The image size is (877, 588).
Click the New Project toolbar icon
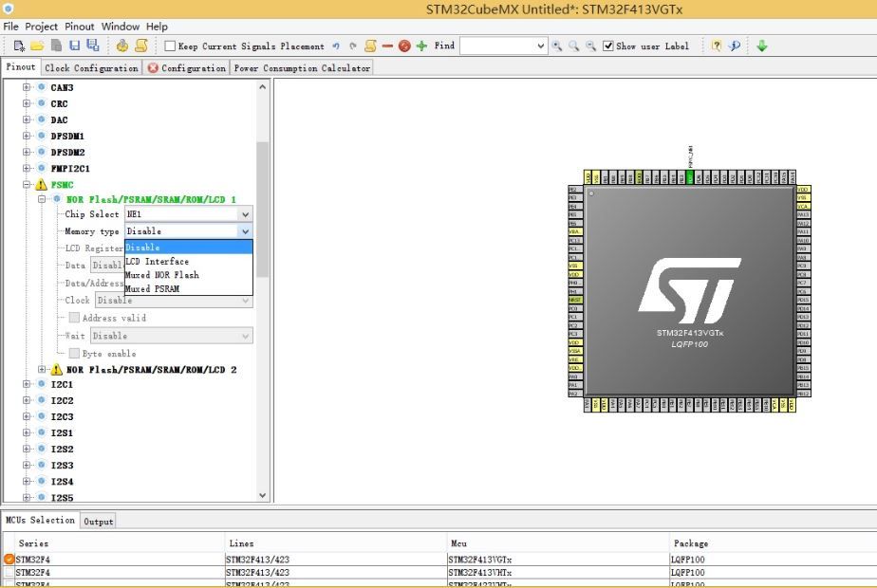click(19, 46)
